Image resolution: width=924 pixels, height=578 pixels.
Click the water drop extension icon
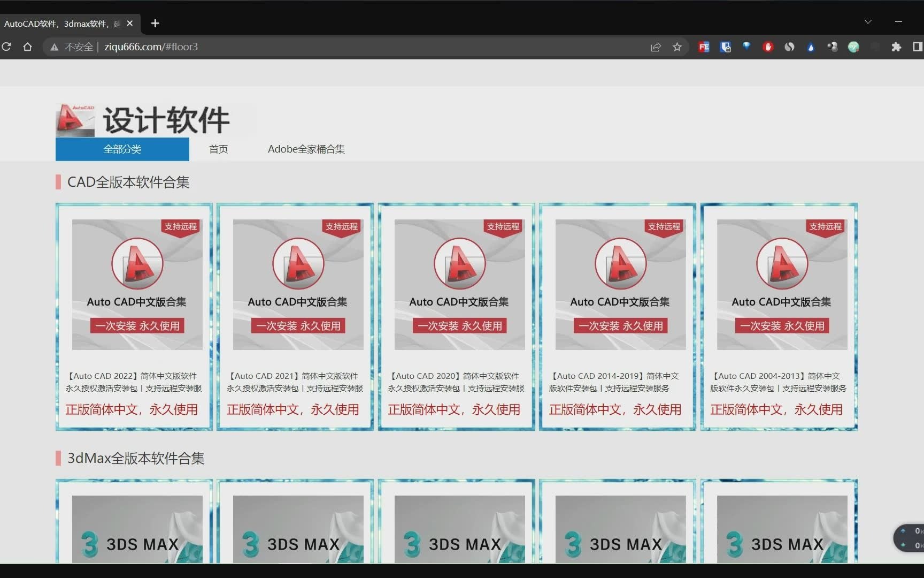811,47
